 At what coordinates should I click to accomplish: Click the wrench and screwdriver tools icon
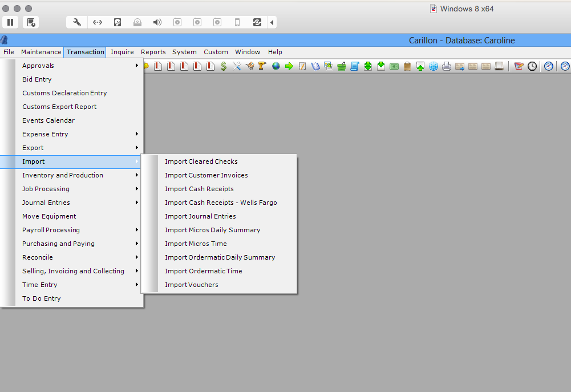(237, 66)
